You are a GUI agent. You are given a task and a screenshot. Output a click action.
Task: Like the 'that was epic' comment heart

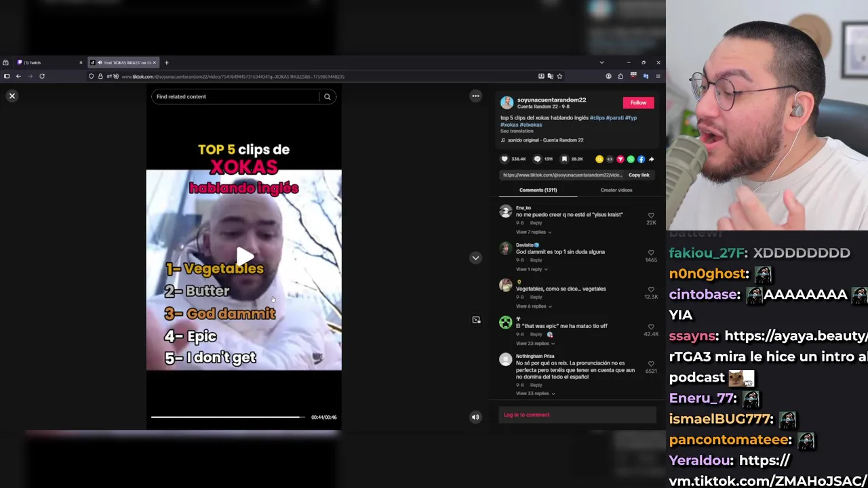pyautogui.click(x=651, y=327)
